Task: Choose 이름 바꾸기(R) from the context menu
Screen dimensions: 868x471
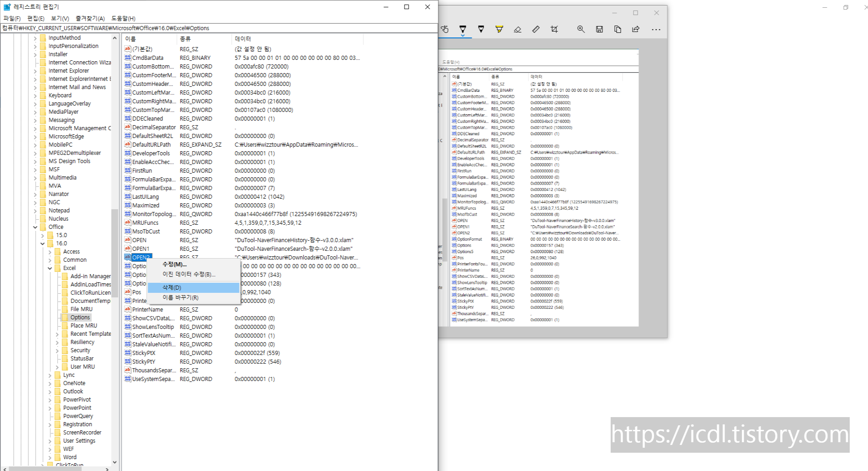Action: tap(194, 297)
